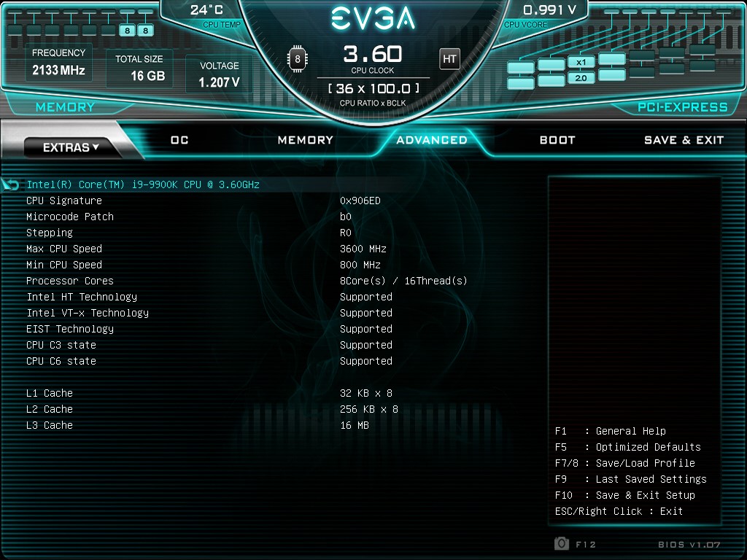Click the F7/8 Save/Load Profile hint
Image resolution: width=747 pixels, height=560 pixels.
click(x=625, y=463)
